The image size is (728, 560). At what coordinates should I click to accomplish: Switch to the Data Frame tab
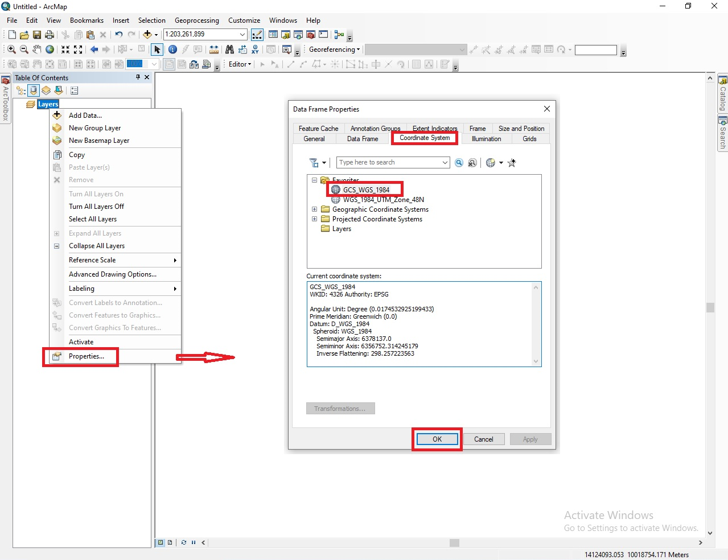click(363, 139)
